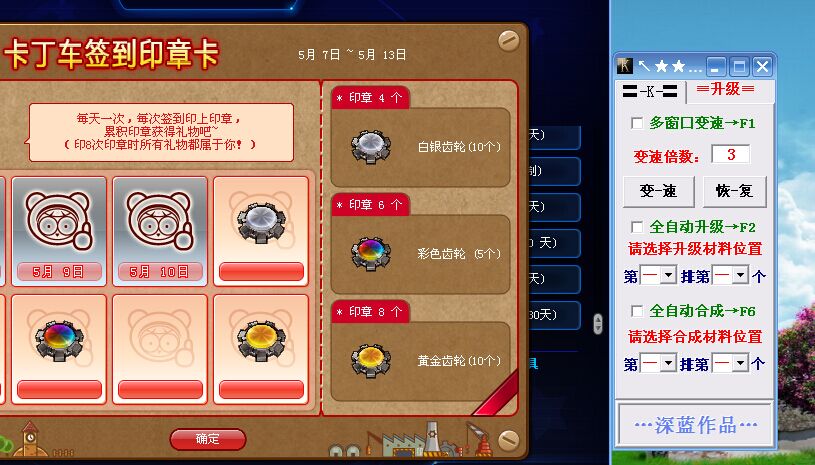The image size is (815, 465).
Task: Enable 全自动合成 F6 checkbox
Action: (637, 311)
